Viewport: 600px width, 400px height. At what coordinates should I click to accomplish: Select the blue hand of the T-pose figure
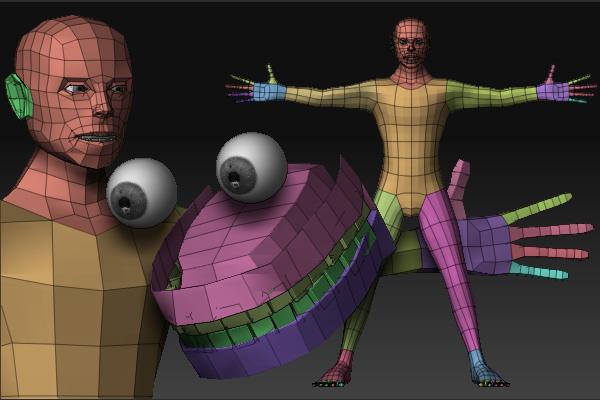[x=270, y=92]
